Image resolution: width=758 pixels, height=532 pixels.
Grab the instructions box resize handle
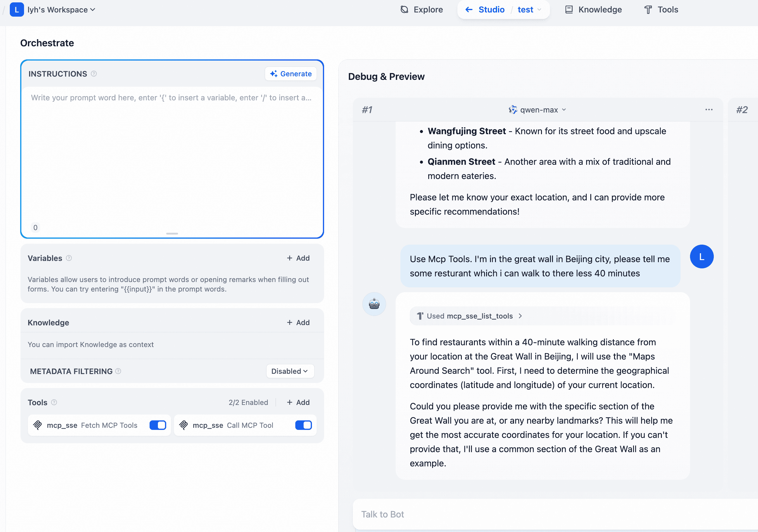(x=172, y=233)
